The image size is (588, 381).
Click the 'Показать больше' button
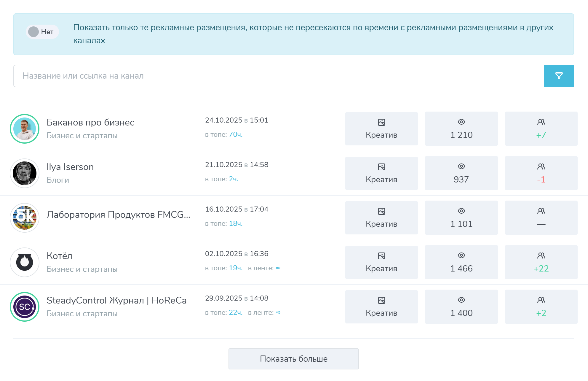[x=294, y=358]
